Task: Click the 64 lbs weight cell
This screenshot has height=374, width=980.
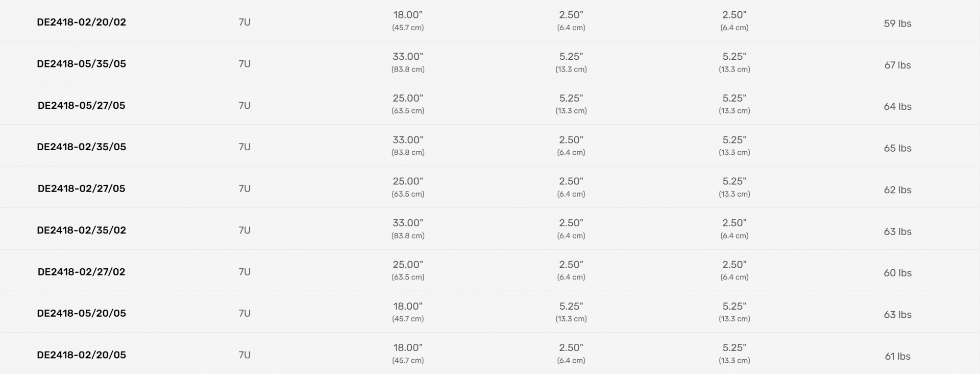Action: click(x=897, y=107)
